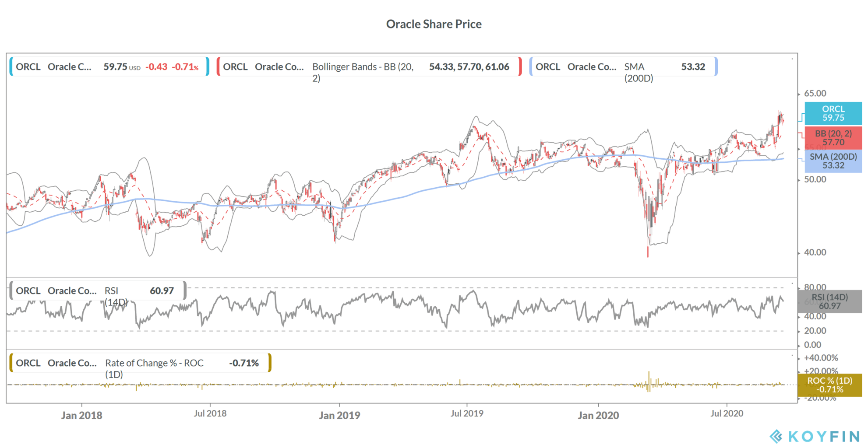Click the blue ORCL 59.75 axis price tag

click(x=833, y=113)
